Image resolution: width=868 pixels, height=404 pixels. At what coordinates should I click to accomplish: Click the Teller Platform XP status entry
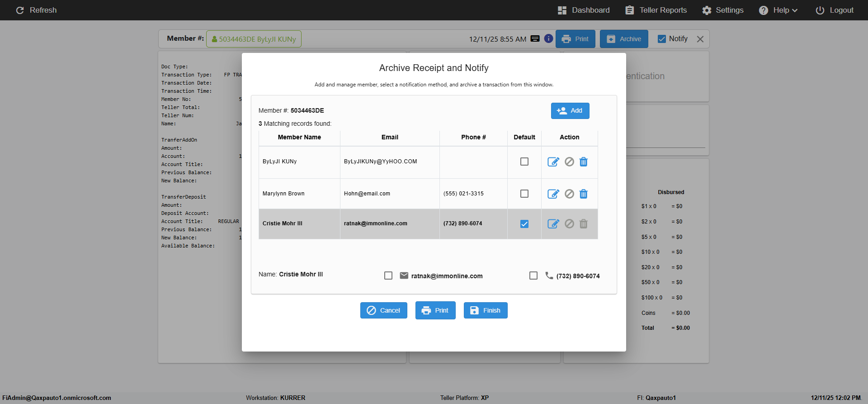[465, 398]
